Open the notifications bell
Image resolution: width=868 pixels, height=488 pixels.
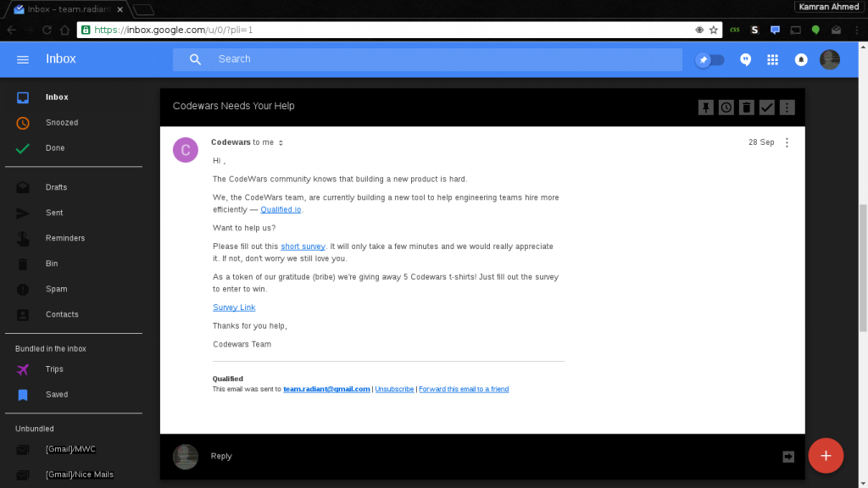pos(801,60)
